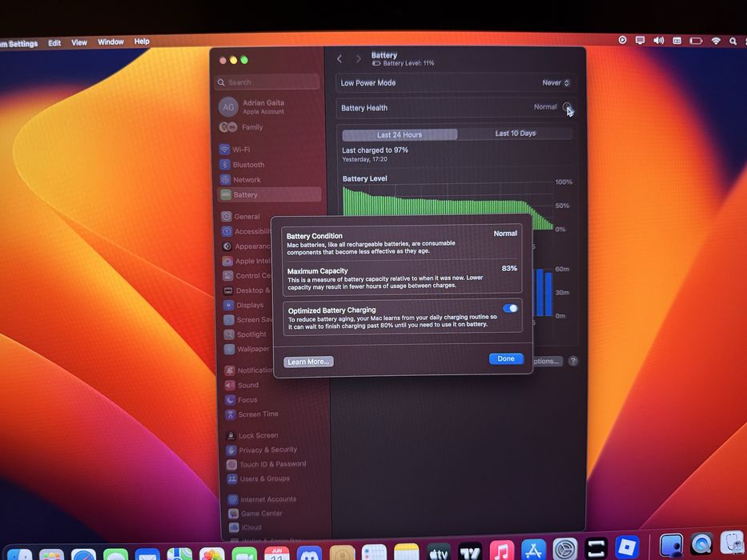This screenshot has width=747, height=560.
Task: Go forward with the right chevron
Action: [358, 58]
